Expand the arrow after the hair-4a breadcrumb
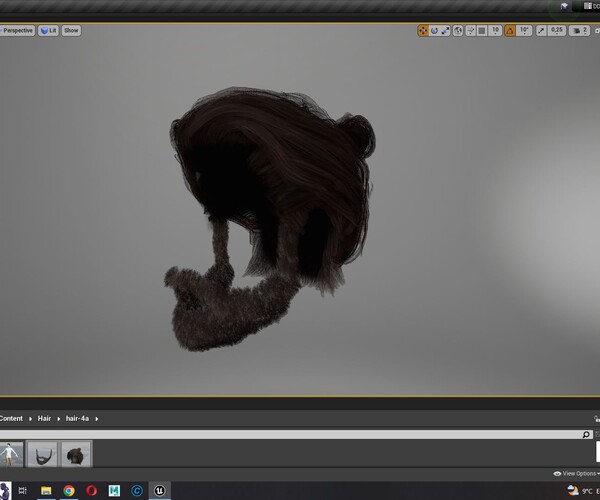This screenshot has width=600, height=500. tap(96, 419)
